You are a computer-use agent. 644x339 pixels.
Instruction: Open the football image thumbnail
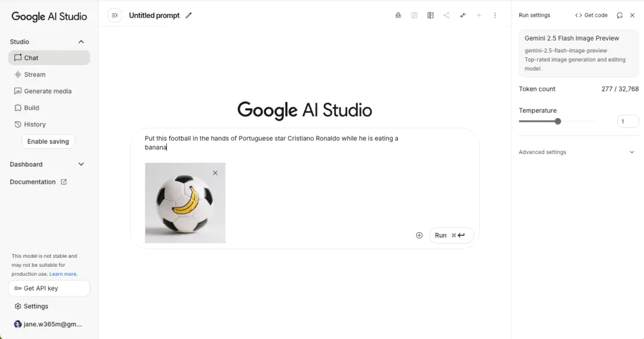185,203
